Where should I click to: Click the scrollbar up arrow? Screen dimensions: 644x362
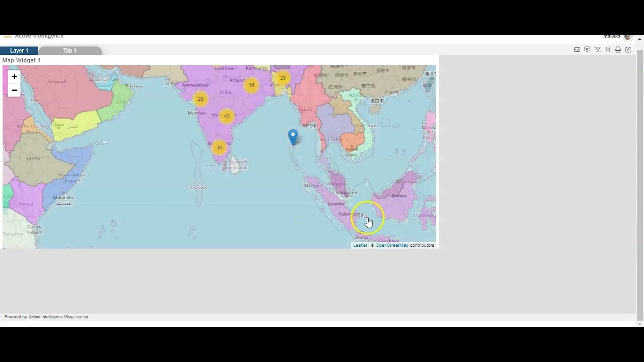(x=640, y=38)
